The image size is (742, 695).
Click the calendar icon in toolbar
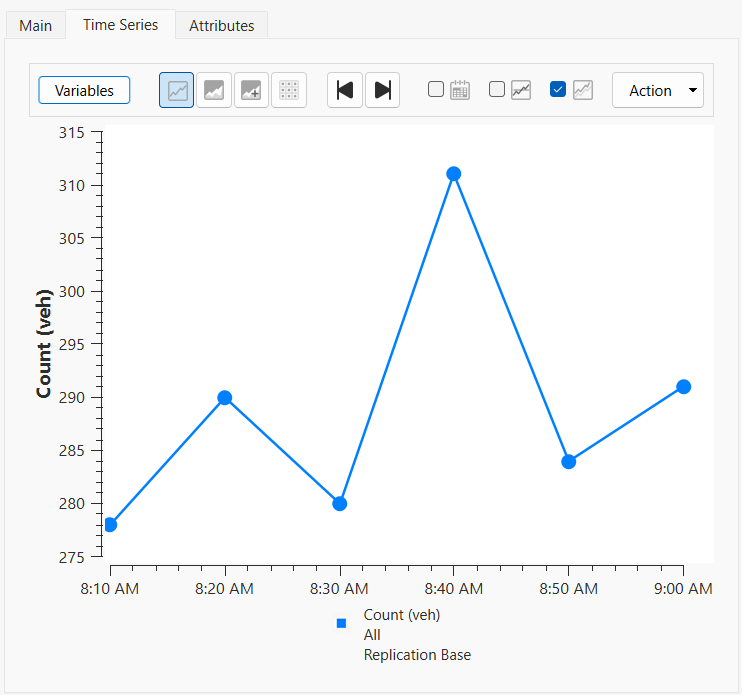click(460, 90)
